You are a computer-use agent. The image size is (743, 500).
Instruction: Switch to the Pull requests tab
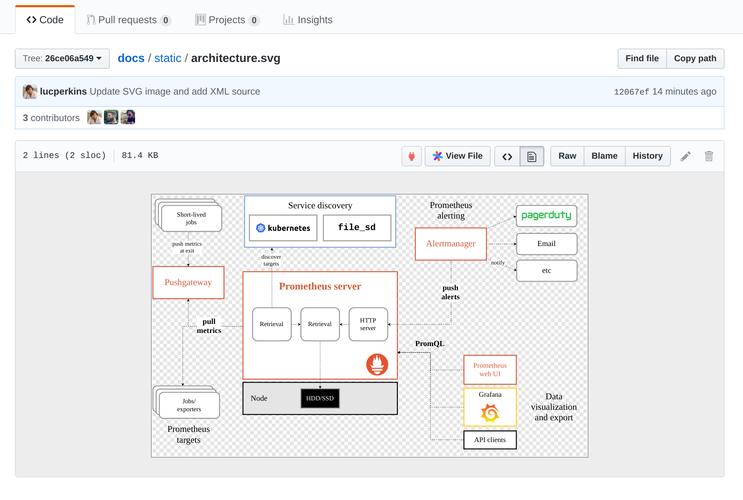[x=128, y=20]
